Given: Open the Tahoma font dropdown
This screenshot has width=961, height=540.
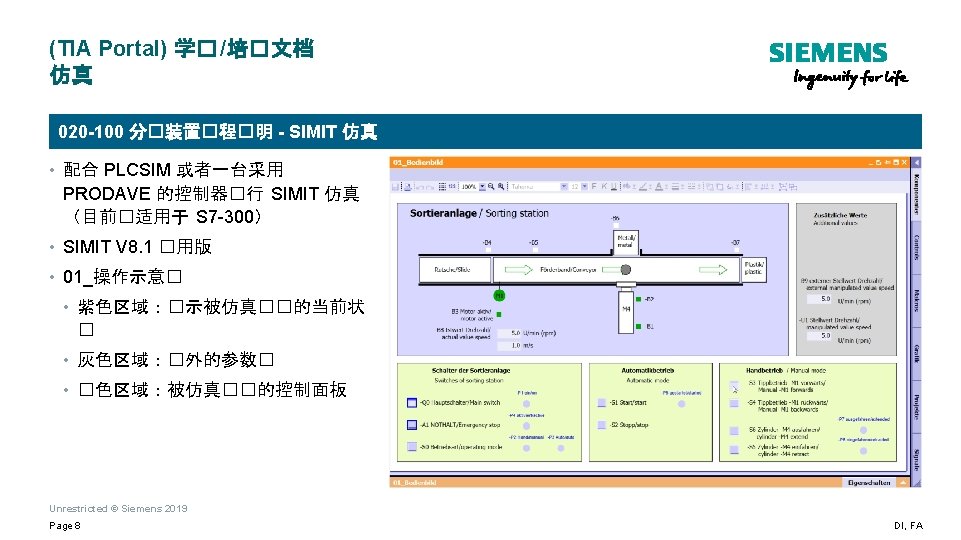Looking at the screenshot, I should pos(564,186).
